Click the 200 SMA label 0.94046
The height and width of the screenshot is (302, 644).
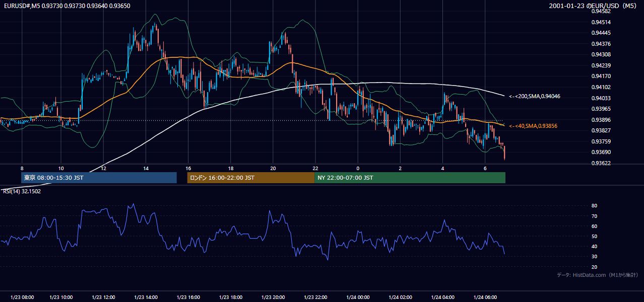pyautogui.click(x=535, y=96)
